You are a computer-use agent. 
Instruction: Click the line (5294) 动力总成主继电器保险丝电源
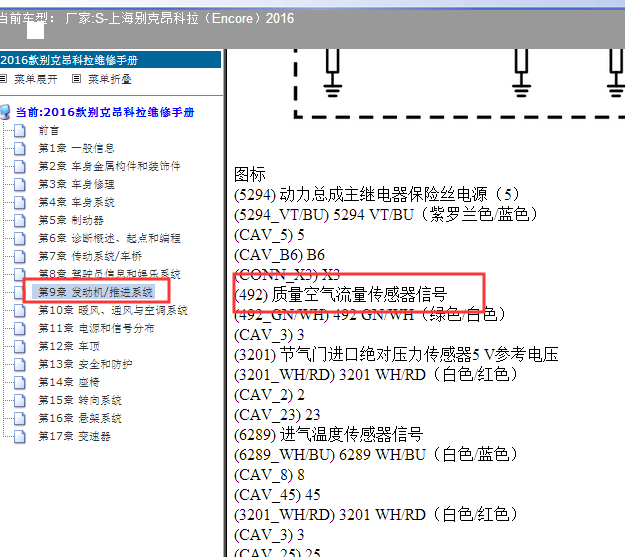click(376, 195)
